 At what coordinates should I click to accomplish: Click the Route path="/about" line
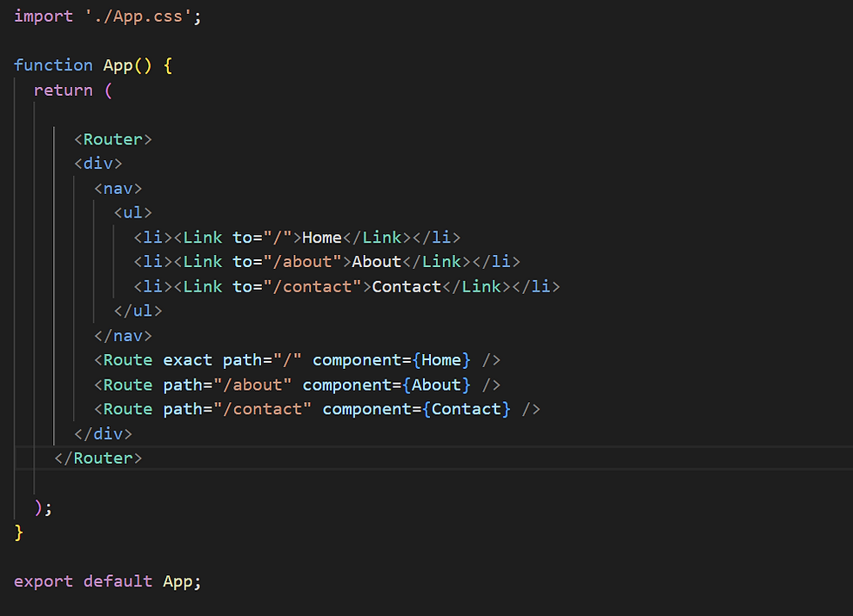coord(297,385)
